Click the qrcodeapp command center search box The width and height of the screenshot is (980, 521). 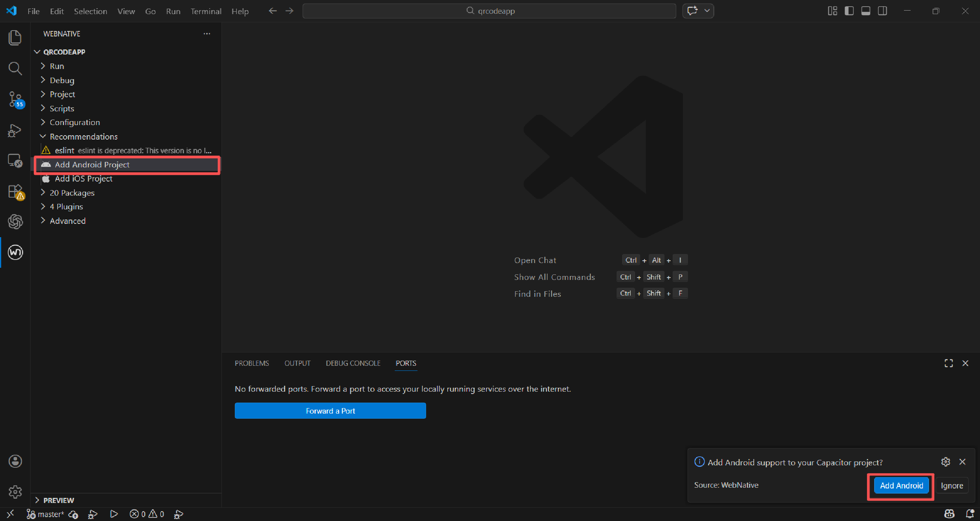489,11
